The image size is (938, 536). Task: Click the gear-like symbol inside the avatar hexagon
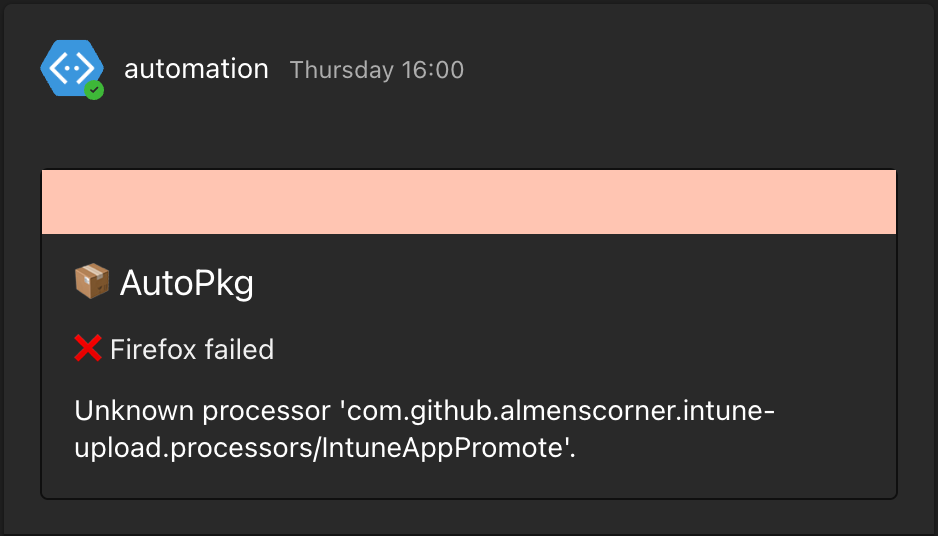tap(70, 67)
